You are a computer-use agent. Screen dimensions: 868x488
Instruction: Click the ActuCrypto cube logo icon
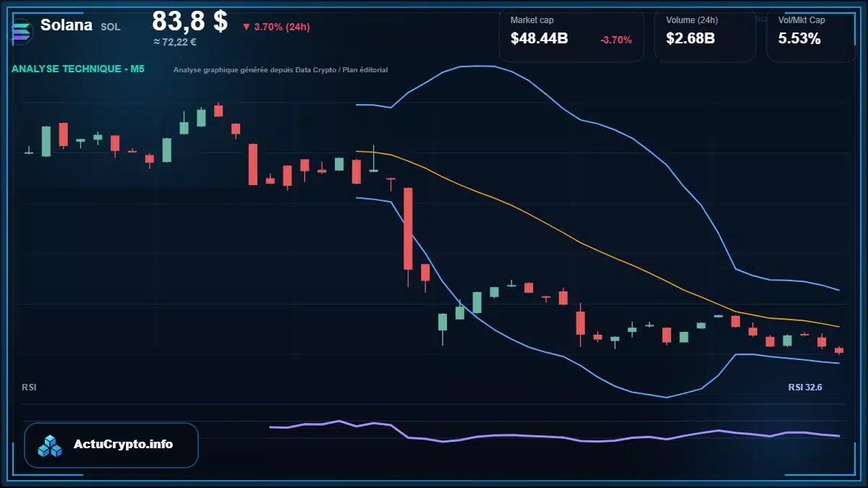click(x=50, y=446)
